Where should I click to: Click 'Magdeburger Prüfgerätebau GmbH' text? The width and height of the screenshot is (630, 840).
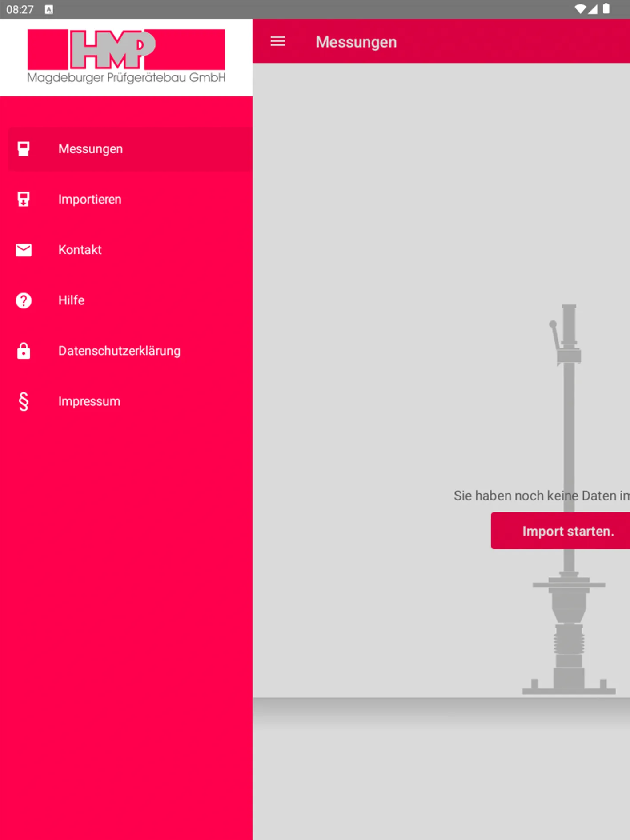(x=126, y=78)
